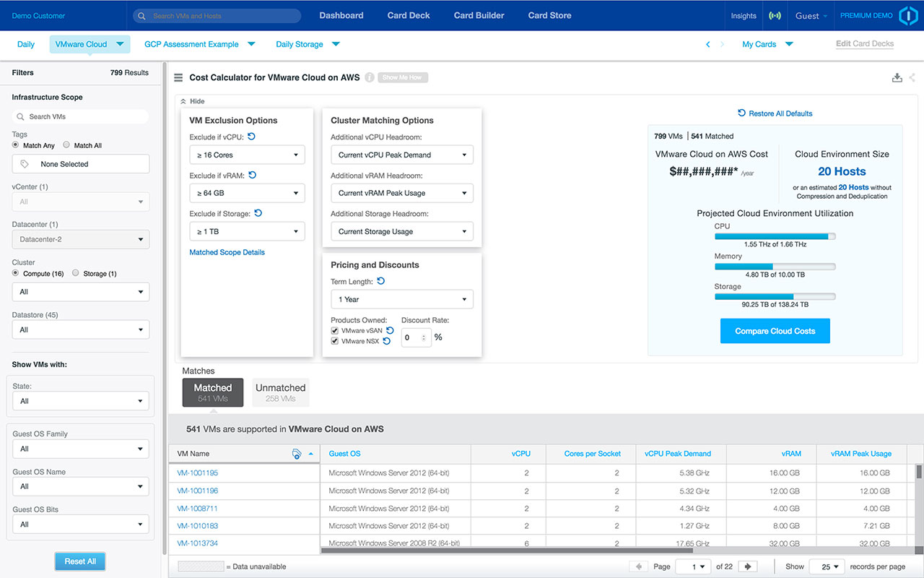Screen dimensions: 924x578
Task: Go to the Card Builder tab
Action: pyautogui.click(x=479, y=15)
